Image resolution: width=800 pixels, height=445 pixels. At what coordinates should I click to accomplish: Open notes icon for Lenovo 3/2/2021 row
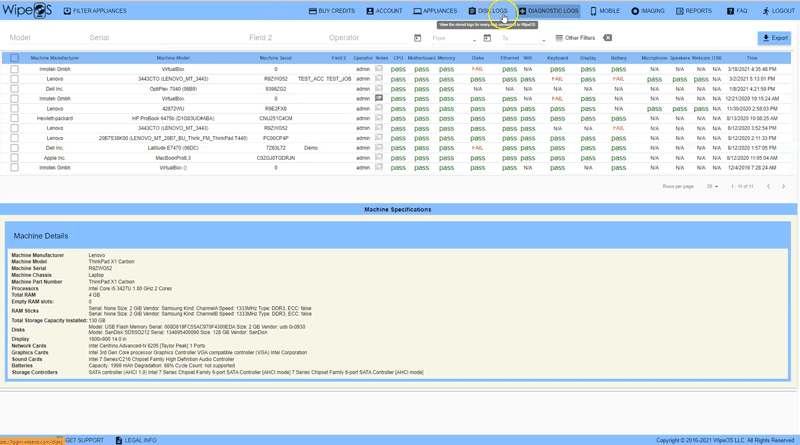379,79
